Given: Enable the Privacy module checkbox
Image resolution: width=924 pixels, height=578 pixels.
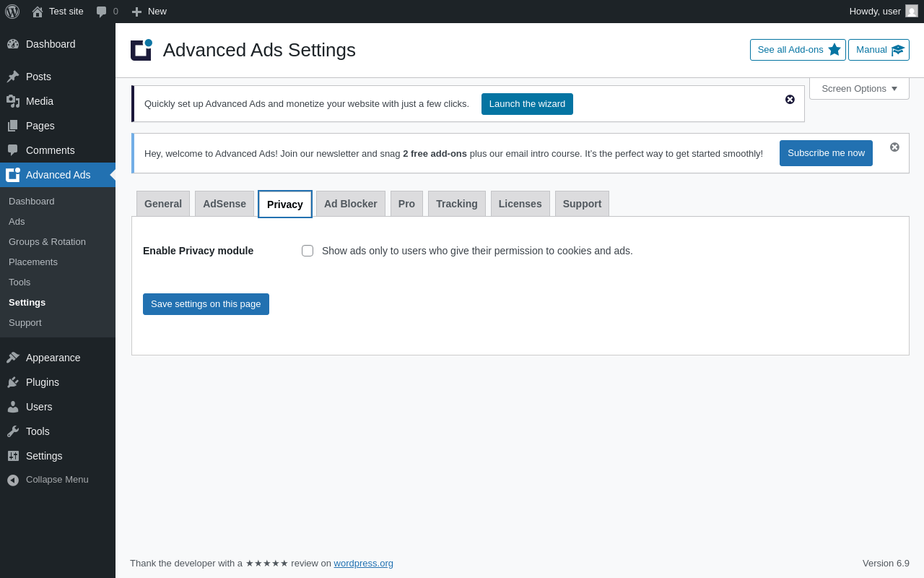Looking at the screenshot, I should click(x=308, y=251).
